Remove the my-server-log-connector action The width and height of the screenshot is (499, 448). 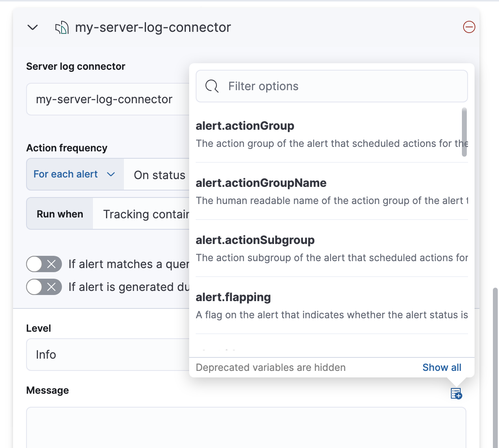click(x=469, y=27)
